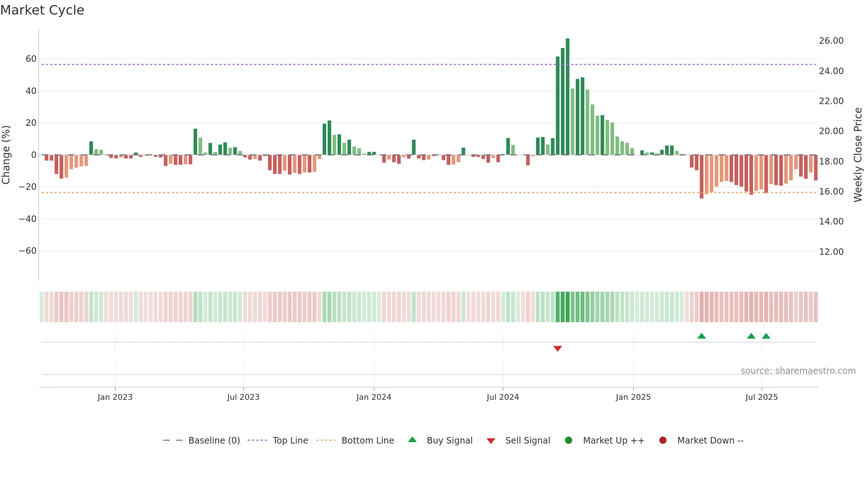868x488 pixels.
Task: Click the Sell Signal legend triangle icon
Action: pos(491,441)
